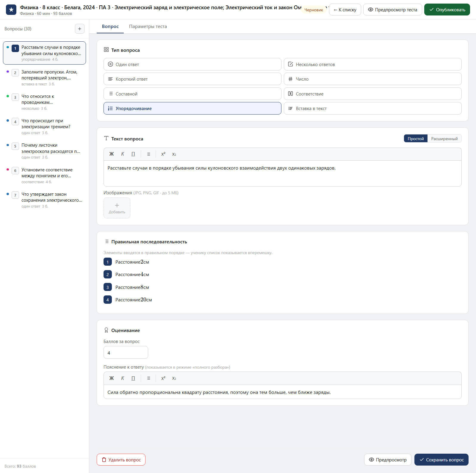Apply bold in question text toolbar
The image size is (476, 473).
112,154
